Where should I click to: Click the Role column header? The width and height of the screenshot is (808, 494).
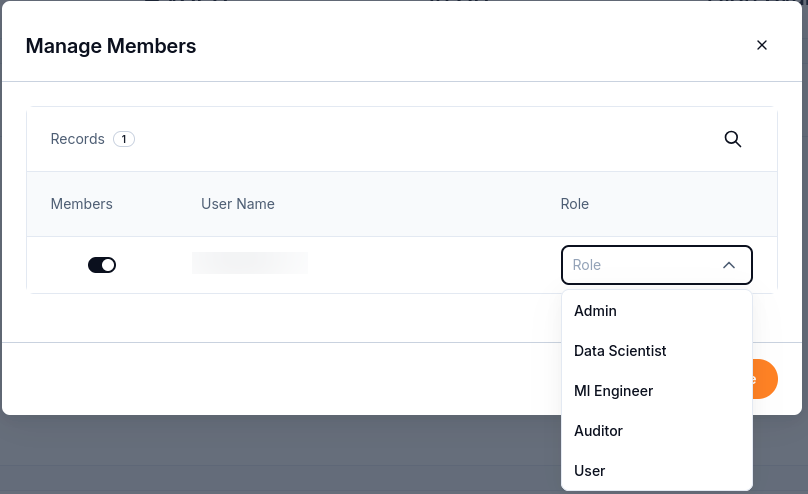[575, 204]
